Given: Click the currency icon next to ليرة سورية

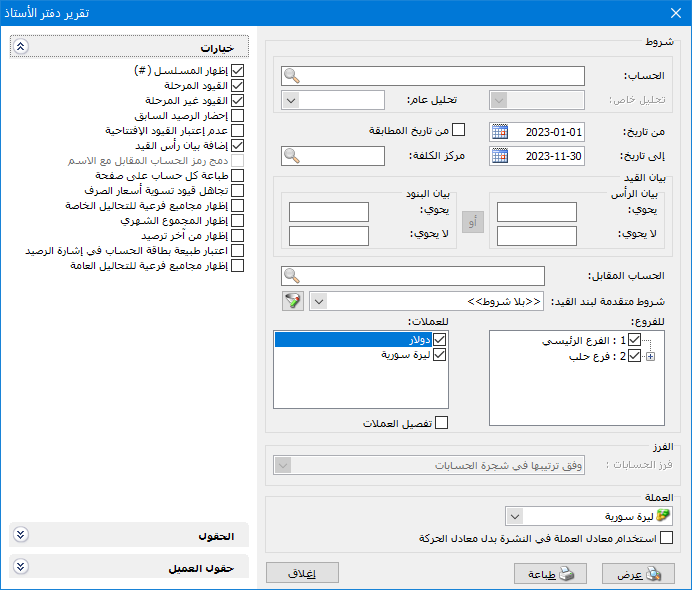Looking at the screenshot, I should [x=663, y=515].
